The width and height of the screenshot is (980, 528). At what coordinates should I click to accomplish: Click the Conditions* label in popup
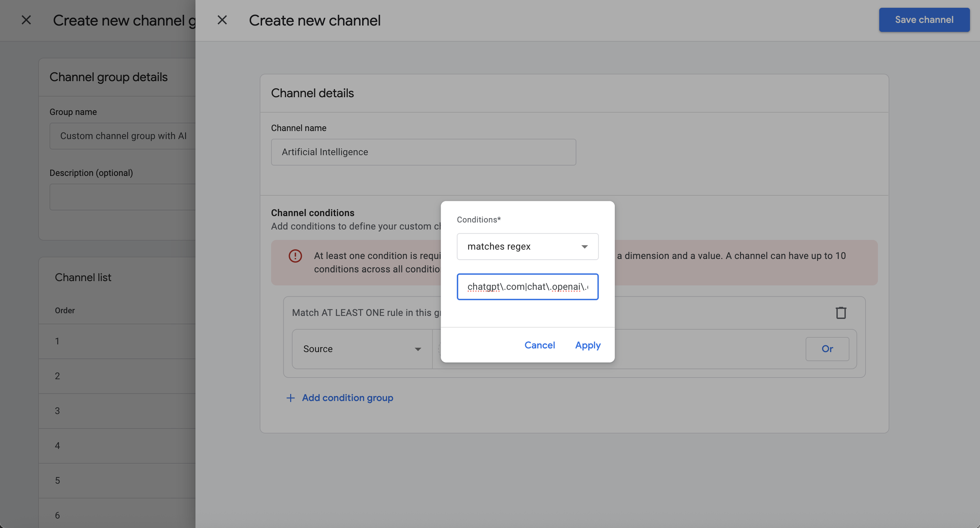[479, 220]
